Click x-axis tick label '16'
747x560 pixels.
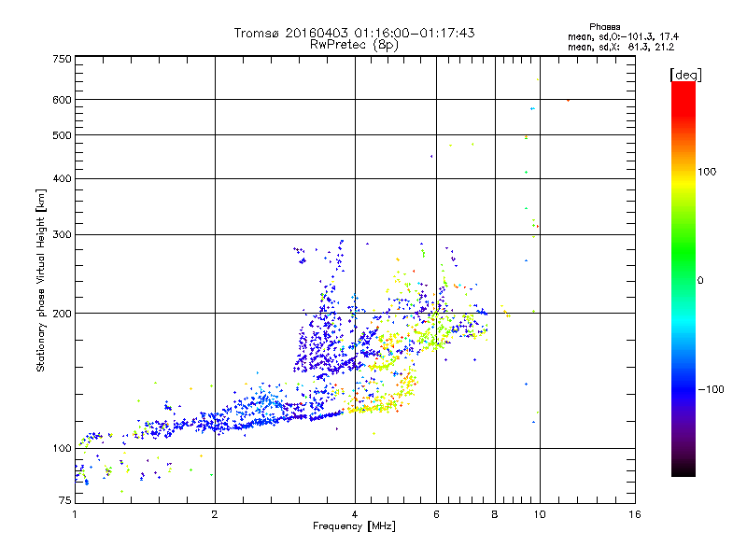[x=635, y=514]
